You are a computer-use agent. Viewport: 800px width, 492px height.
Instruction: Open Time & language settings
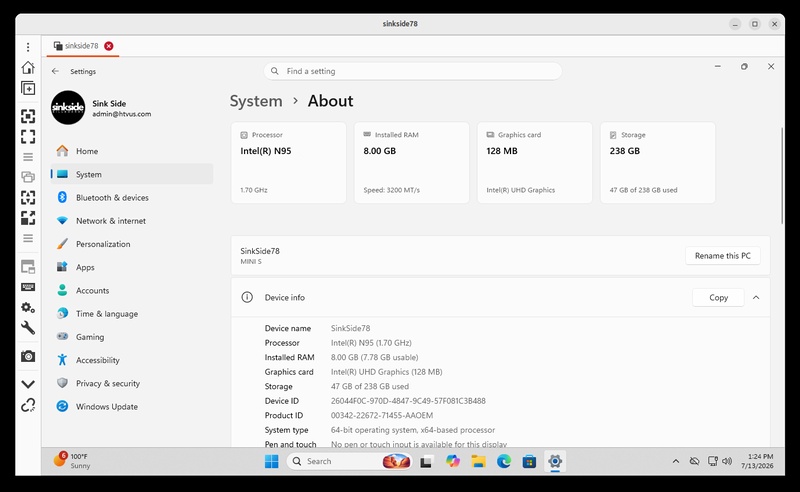coord(132,313)
